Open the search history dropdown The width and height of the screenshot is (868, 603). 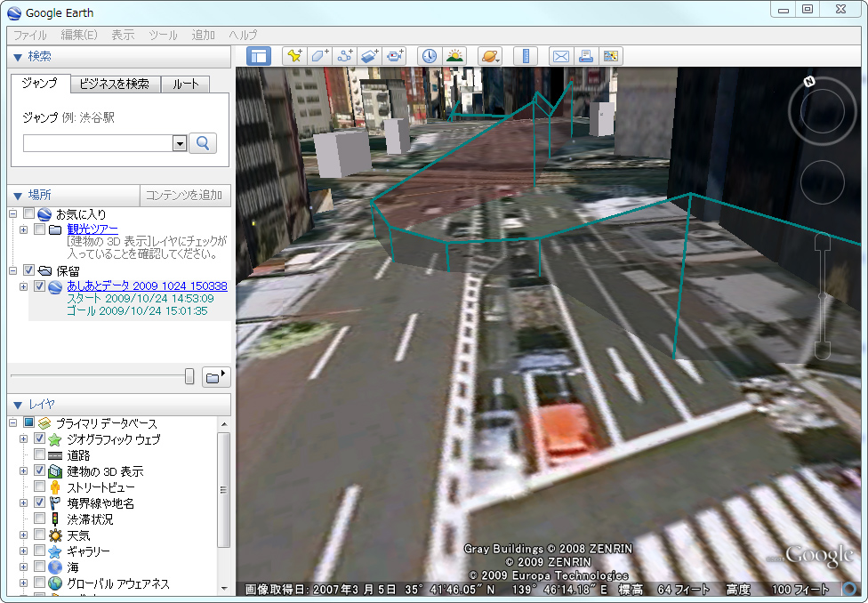(x=180, y=143)
